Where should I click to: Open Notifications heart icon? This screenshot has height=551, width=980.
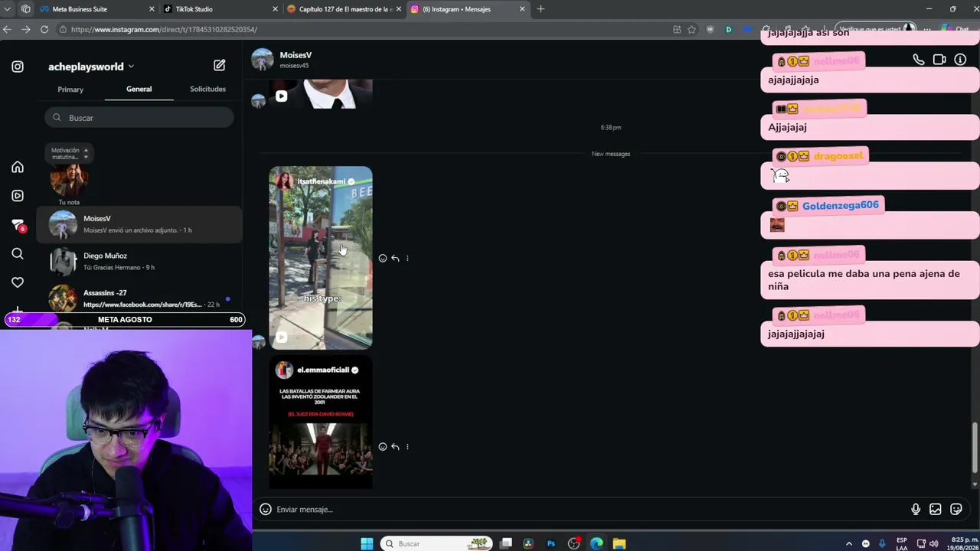(18, 282)
